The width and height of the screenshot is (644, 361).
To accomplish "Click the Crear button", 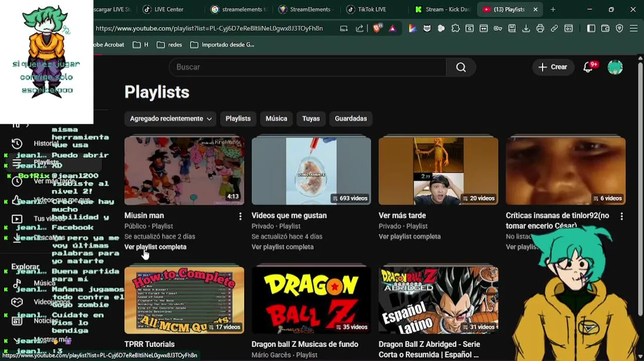I will 552,67.
